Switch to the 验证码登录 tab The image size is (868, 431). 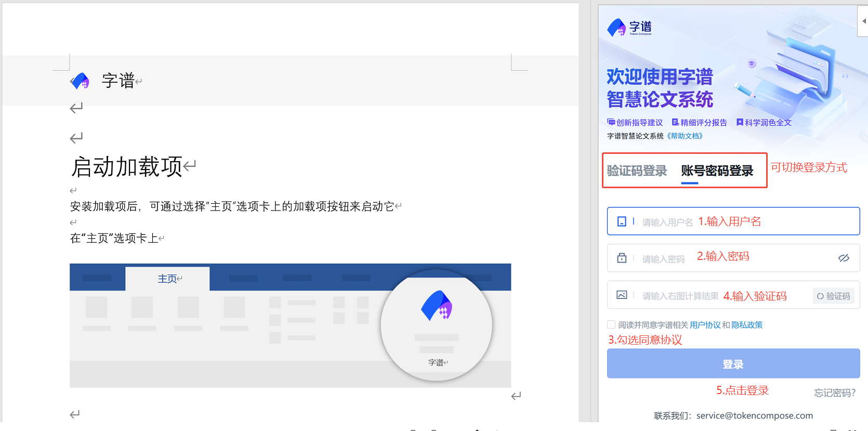click(637, 171)
